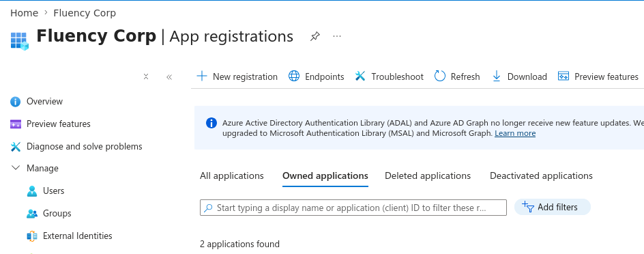Open Groups under Manage

tap(57, 213)
